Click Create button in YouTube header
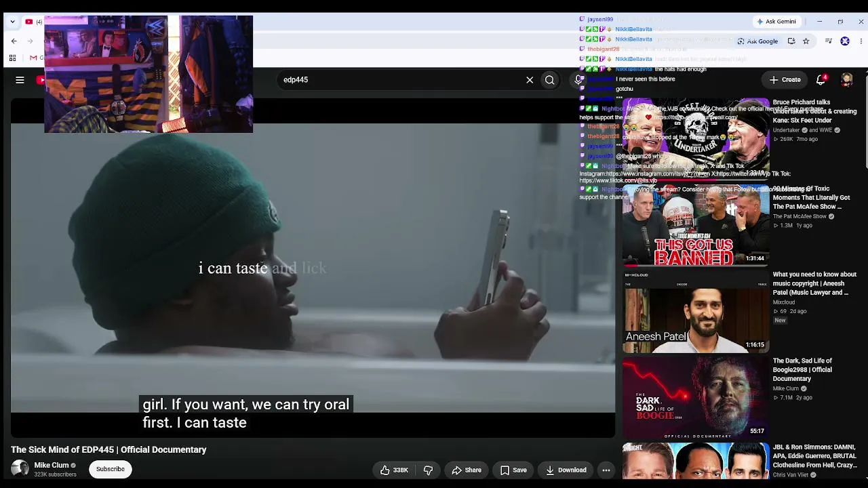Image resolution: width=868 pixels, height=488 pixels. [x=785, y=80]
